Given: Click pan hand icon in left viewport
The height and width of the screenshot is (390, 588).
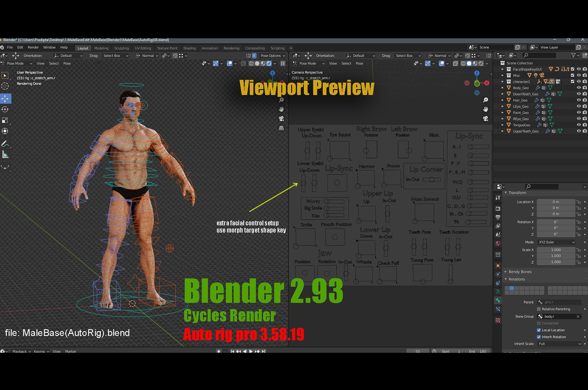Looking at the screenshot, I should point(281,109).
